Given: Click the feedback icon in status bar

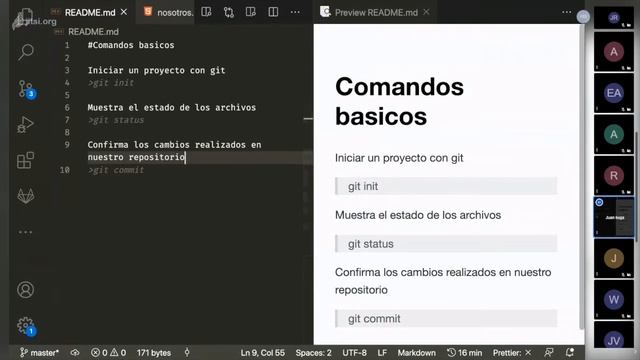Looking at the screenshot, I should pos(549,352).
